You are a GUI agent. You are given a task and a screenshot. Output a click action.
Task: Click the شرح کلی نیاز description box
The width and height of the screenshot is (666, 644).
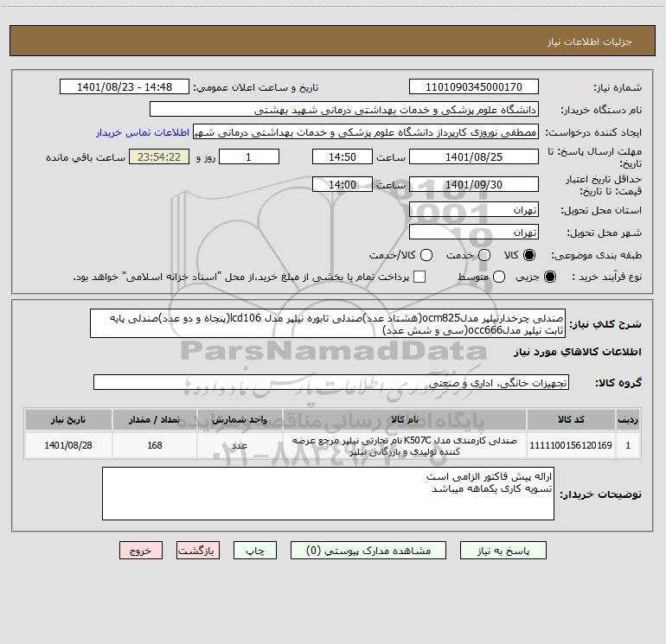coord(328,324)
